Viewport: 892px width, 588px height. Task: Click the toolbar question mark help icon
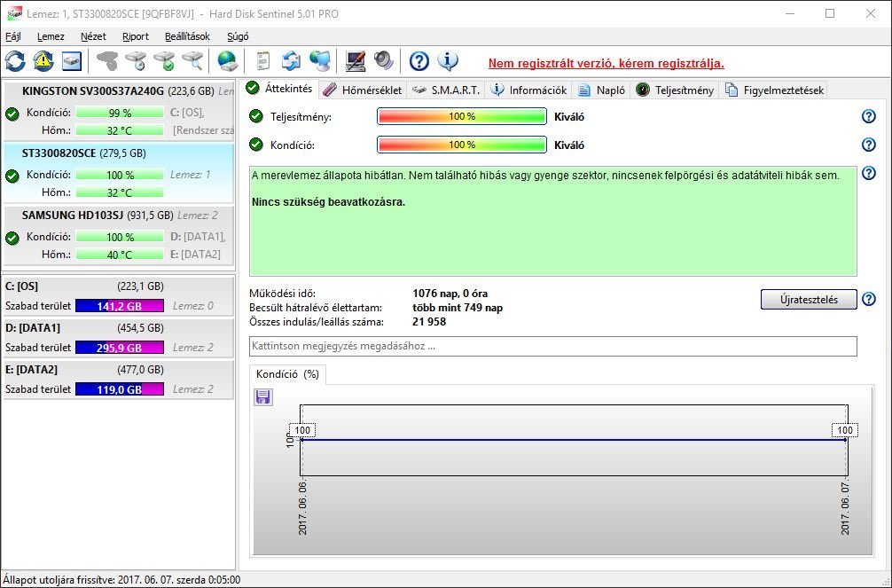[x=419, y=61]
